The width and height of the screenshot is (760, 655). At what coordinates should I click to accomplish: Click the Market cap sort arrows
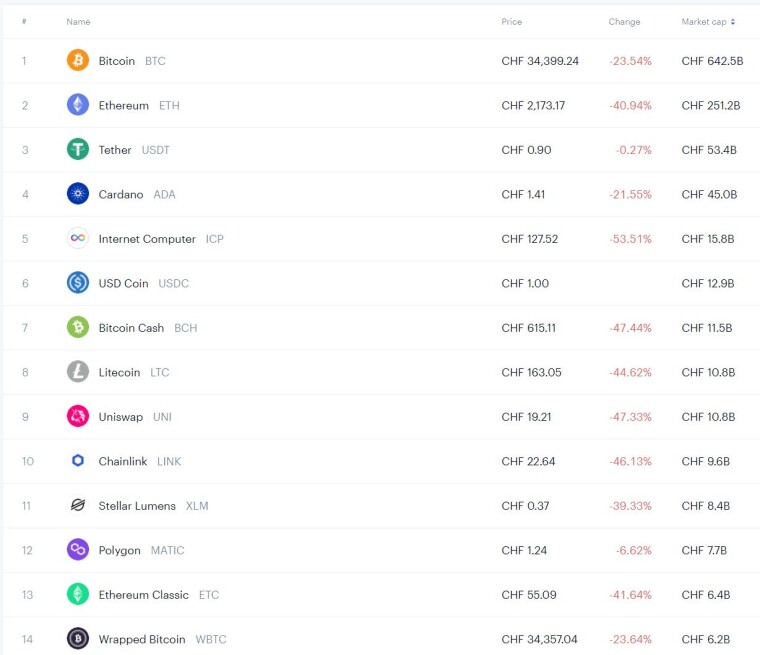pos(732,22)
